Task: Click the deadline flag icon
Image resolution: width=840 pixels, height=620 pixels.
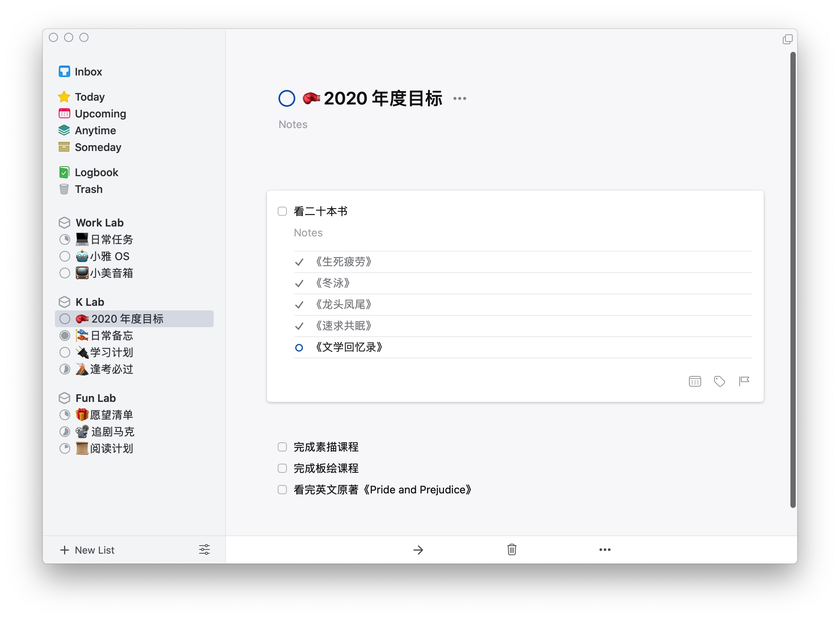Action: point(744,381)
